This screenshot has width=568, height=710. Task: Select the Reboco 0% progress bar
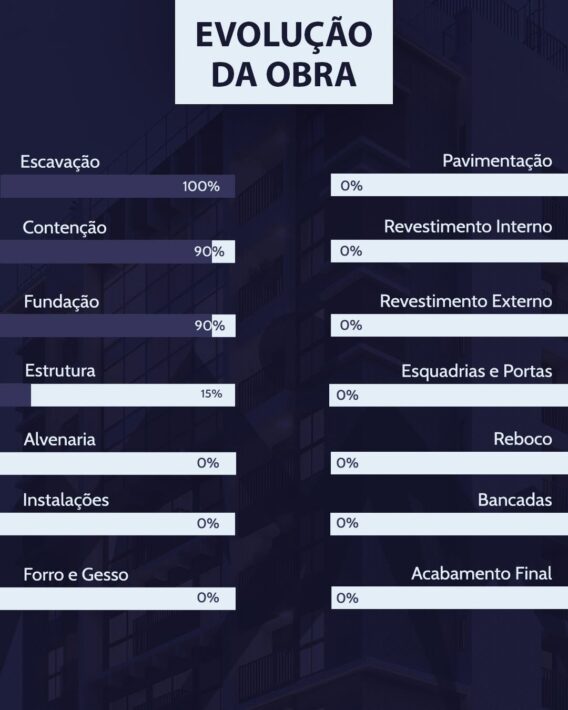coord(449,463)
